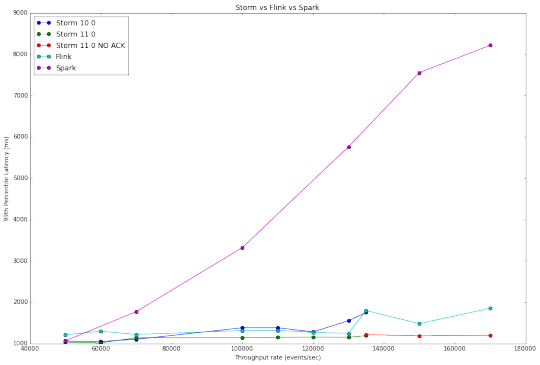Click the Storm 11.0 NO ACK point at 170000
The width and height of the screenshot is (540, 365).
pos(490,336)
